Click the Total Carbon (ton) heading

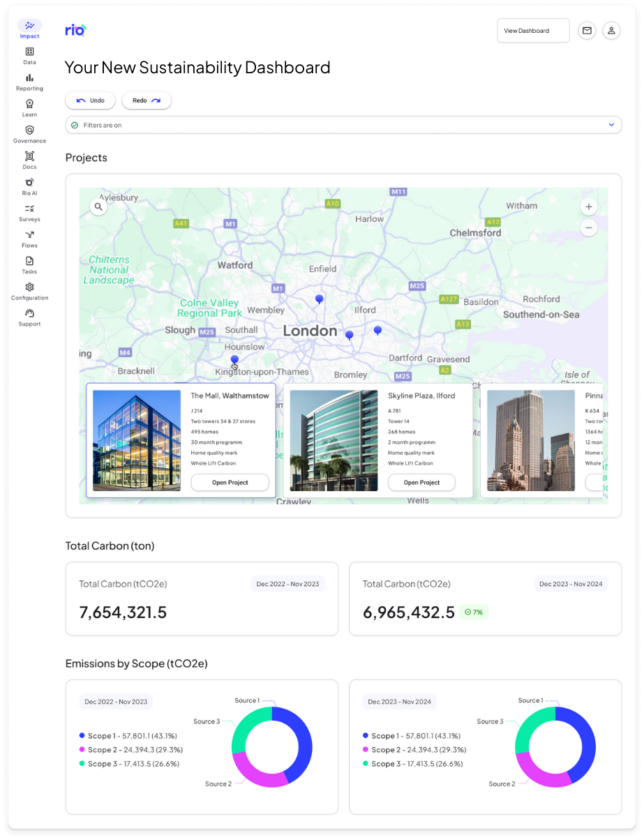[x=110, y=546]
